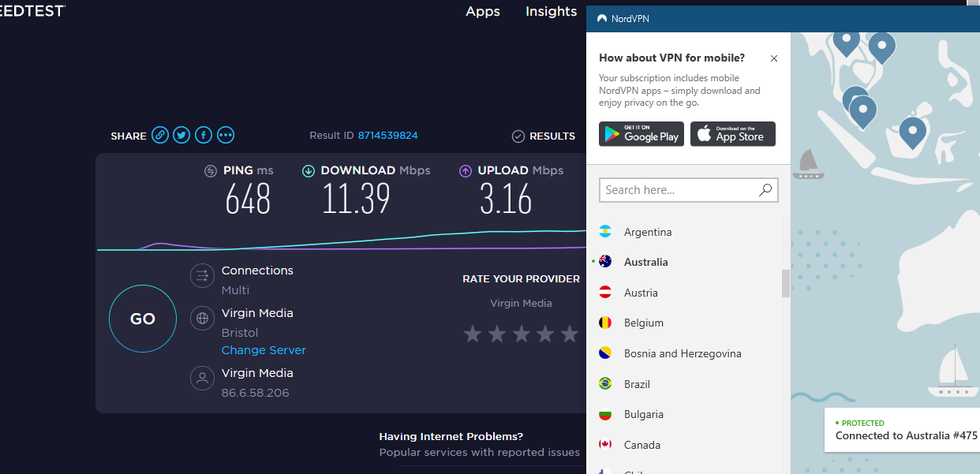View the RESULTS history
Screen dimensions: 980x474
point(544,136)
